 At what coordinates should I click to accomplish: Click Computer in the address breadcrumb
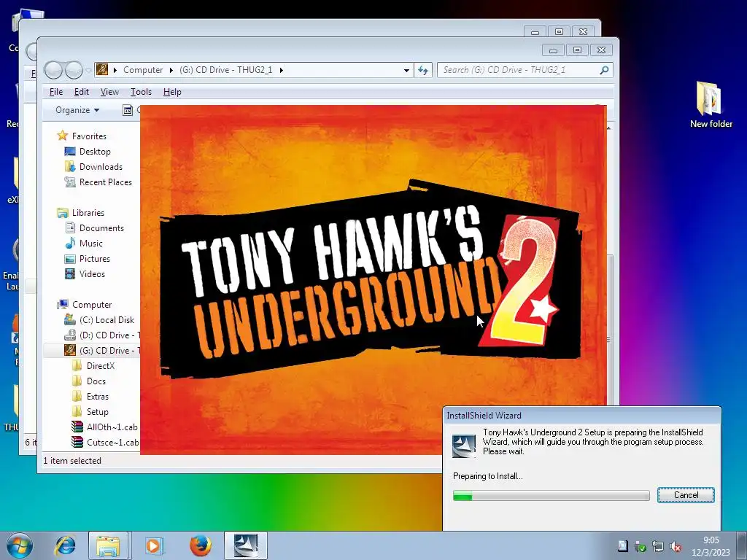pyautogui.click(x=143, y=70)
